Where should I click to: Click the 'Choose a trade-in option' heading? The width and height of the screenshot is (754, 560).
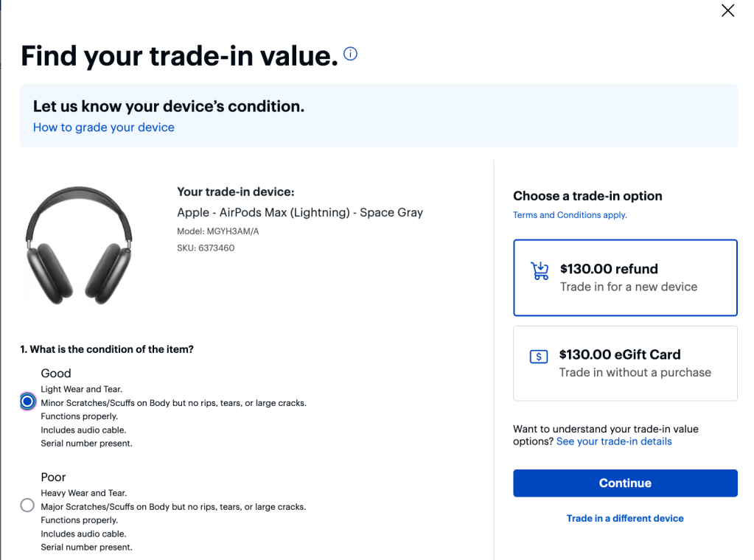point(587,196)
